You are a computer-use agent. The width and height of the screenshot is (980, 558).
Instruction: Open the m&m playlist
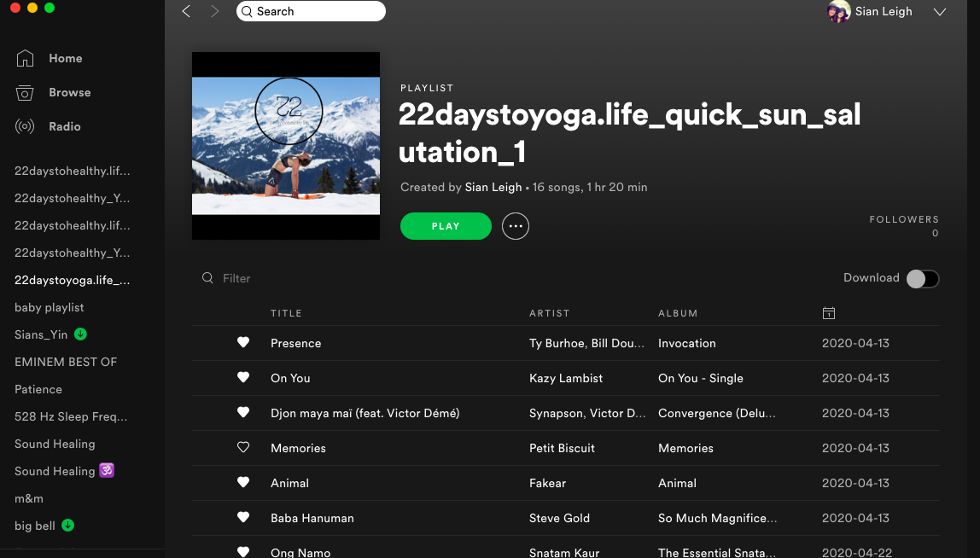tap(29, 498)
